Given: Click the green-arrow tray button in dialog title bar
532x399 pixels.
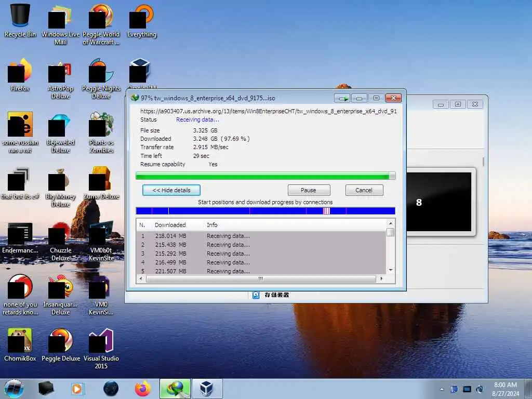Looking at the screenshot, I should [342, 98].
